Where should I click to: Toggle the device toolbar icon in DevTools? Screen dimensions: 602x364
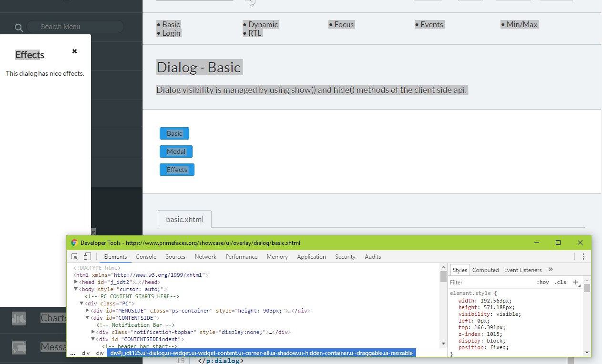pyautogui.click(x=87, y=256)
